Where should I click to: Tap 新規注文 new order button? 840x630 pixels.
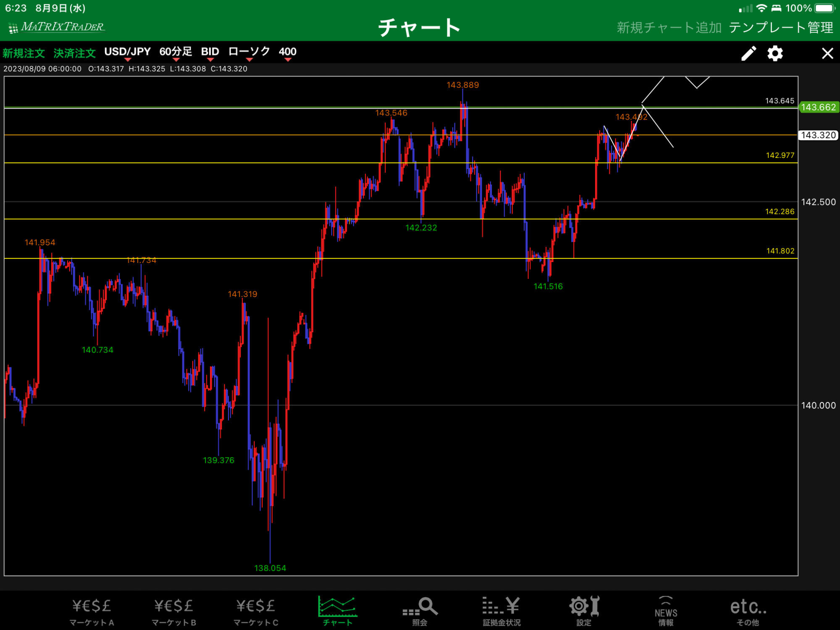coord(24,53)
